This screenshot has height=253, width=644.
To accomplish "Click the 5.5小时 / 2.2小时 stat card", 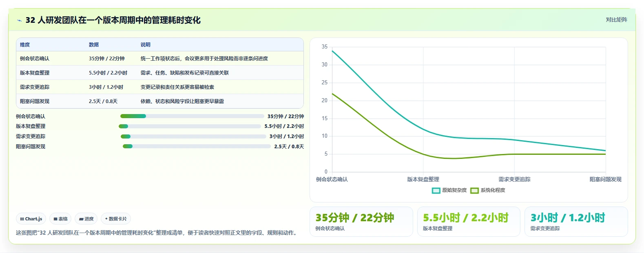I will 469,222.
